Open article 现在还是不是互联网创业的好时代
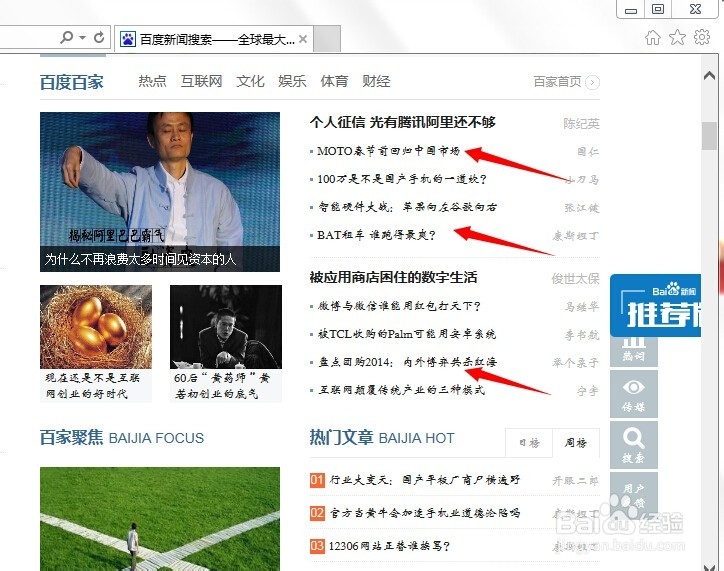Viewport: 724px width, 571px height. 92,385
